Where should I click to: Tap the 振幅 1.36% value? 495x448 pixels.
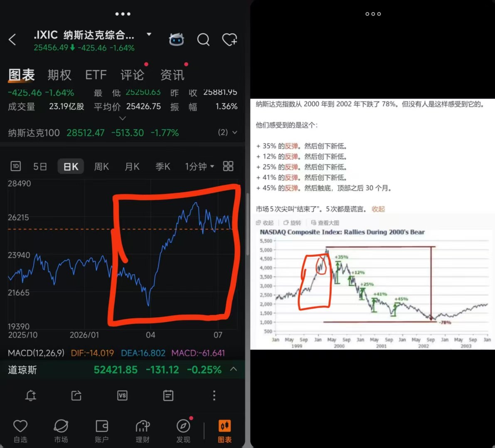[x=227, y=107]
